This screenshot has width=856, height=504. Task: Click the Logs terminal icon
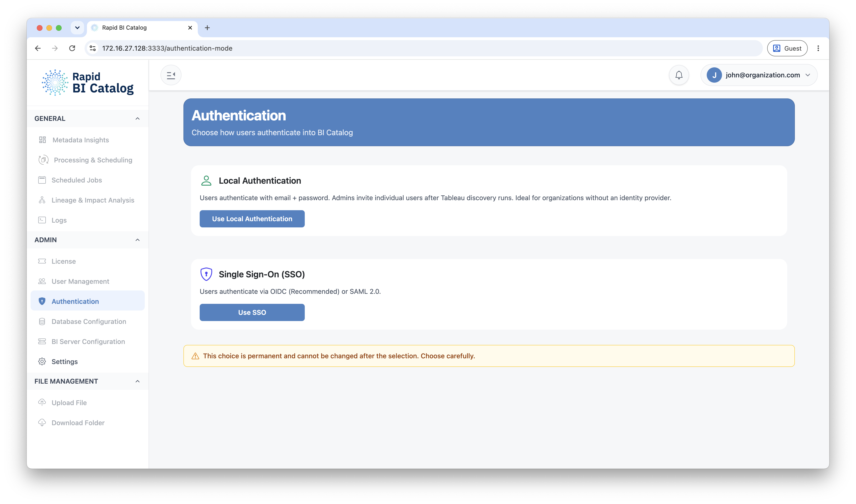pyautogui.click(x=42, y=220)
